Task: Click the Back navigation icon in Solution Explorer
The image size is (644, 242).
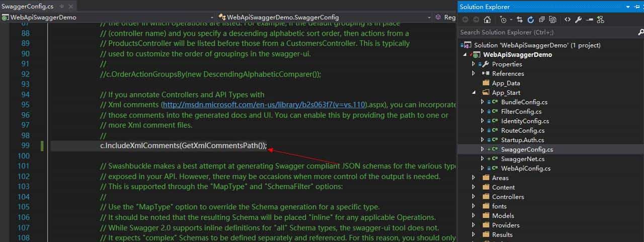Action: point(464,20)
